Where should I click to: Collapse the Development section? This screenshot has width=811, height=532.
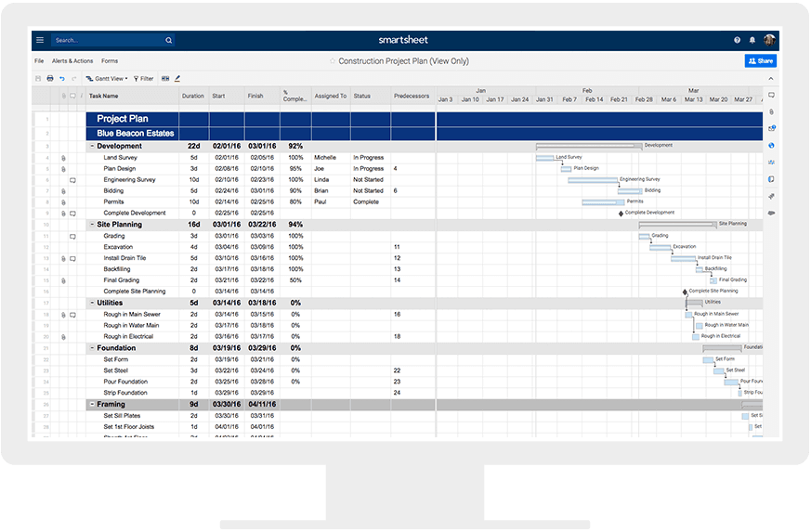(92, 146)
